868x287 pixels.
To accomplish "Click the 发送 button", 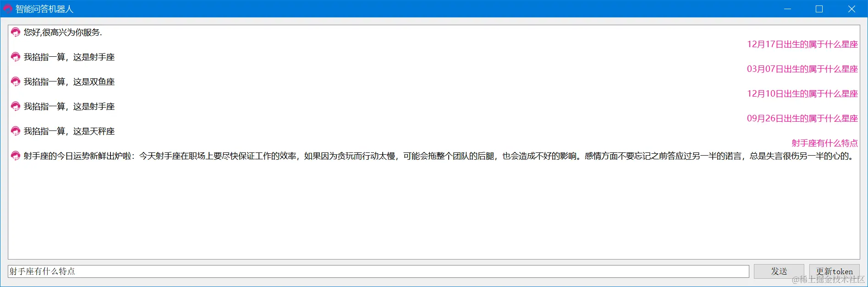I will (779, 271).
